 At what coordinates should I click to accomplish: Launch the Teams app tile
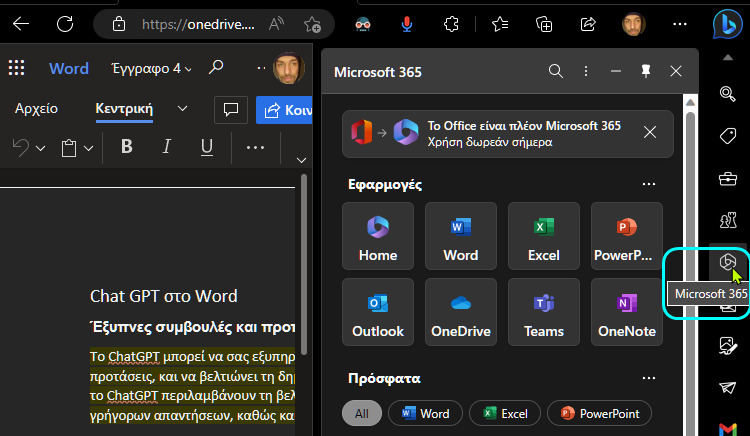[x=544, y=312]
